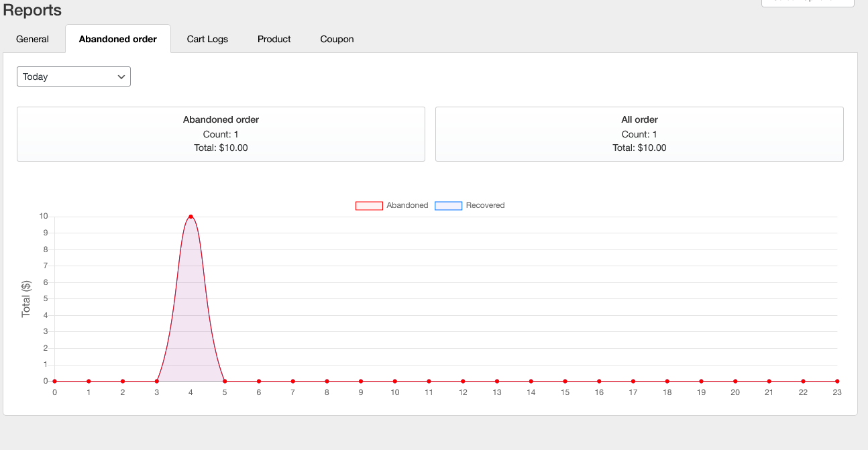Viewport: 868px width, 450px height.
Task: Click Total: $10.00 in the Abandoned order card
Action: [x=221, y=148]
